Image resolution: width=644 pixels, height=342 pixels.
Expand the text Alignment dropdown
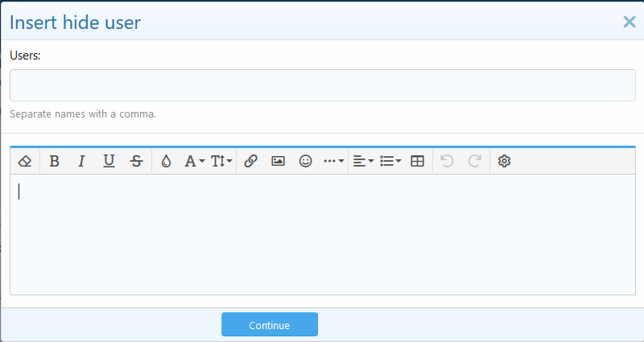click(363, 161)
